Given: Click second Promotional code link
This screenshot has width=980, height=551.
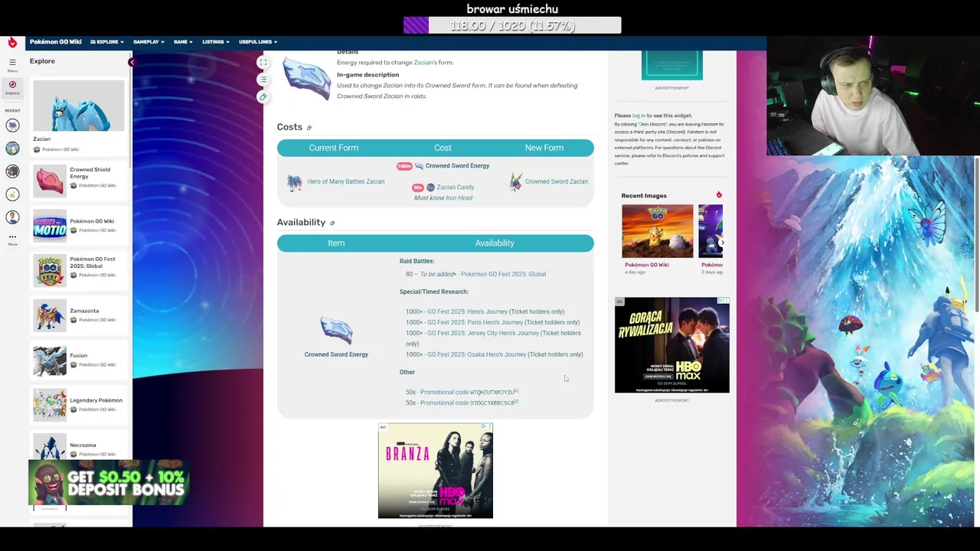Looking at the screenshot, I should [444, 403].
